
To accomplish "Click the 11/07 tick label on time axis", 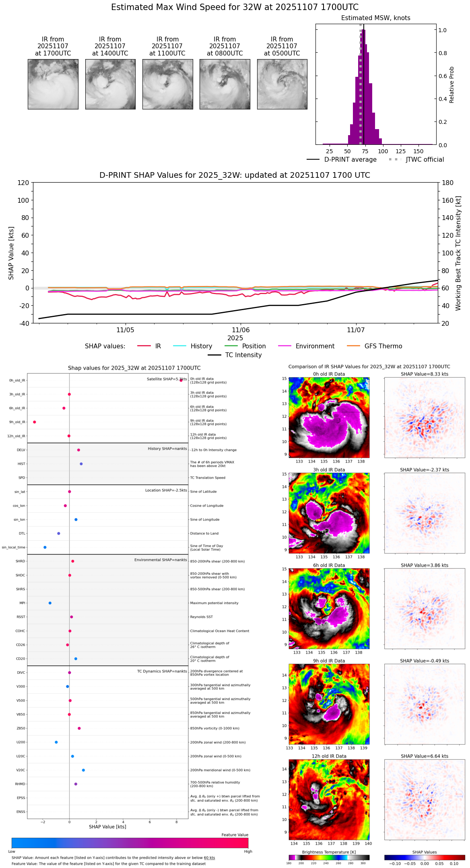I will [356, 330].
